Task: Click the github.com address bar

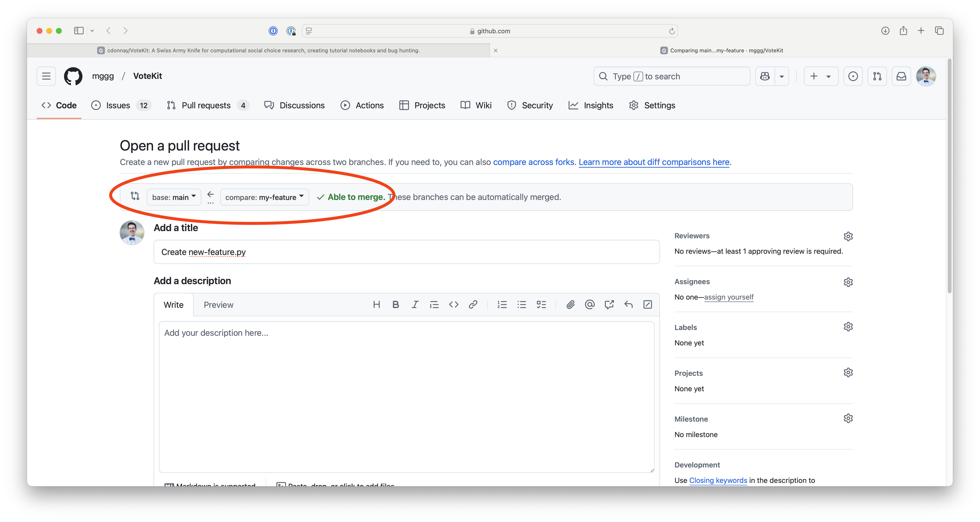Action: coord(490,31)
